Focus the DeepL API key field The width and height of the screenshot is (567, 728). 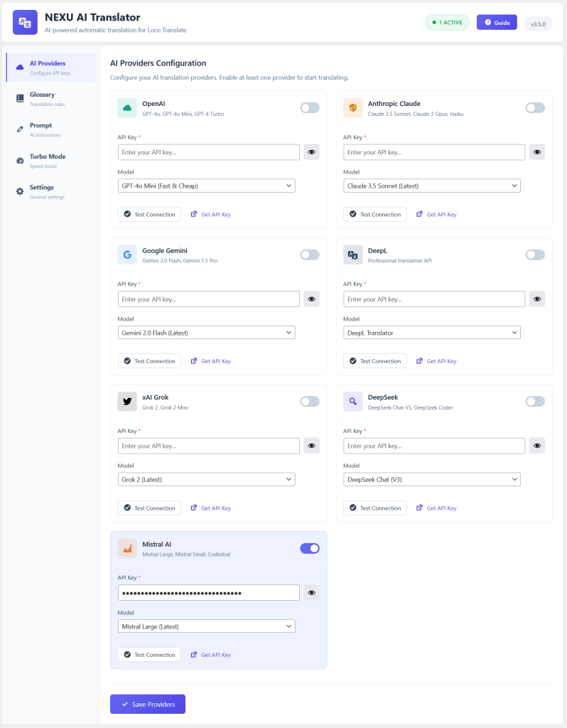tap(434, 299)
